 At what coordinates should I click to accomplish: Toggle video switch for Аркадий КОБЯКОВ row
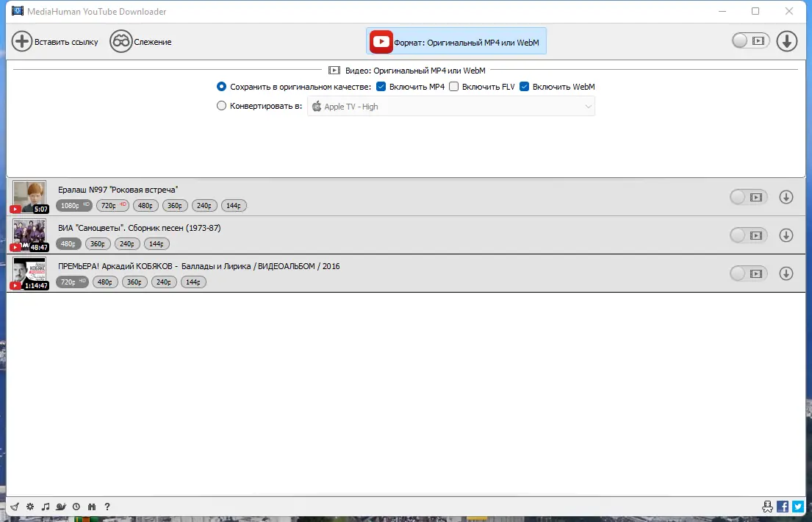(x=748, y=273)
